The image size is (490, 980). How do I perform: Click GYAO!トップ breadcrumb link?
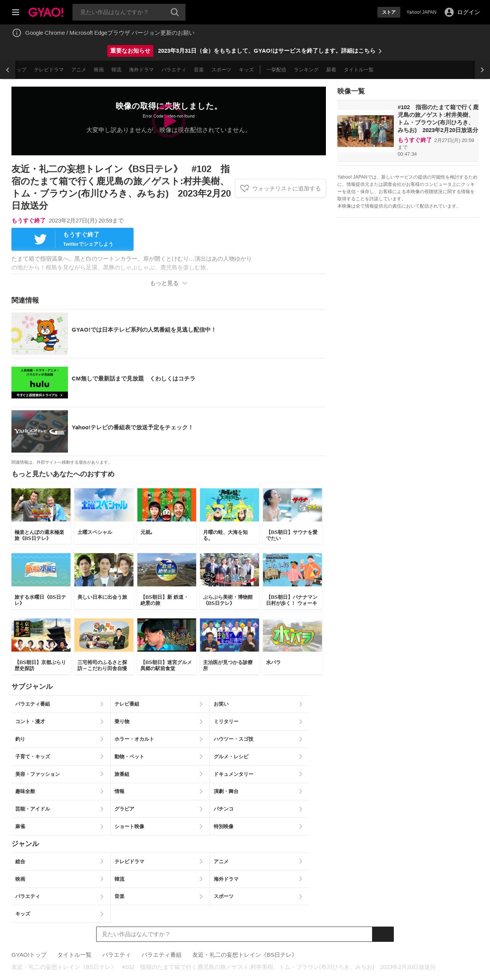[29, 955]
